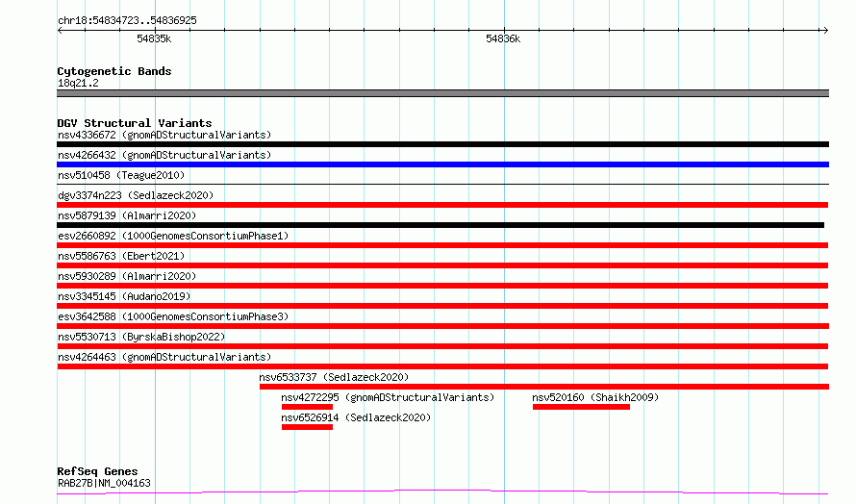Viewport: 856px width, 504px height.
Task: Click the RefSeq Genes track title
Action: click(x=97, y=471)
